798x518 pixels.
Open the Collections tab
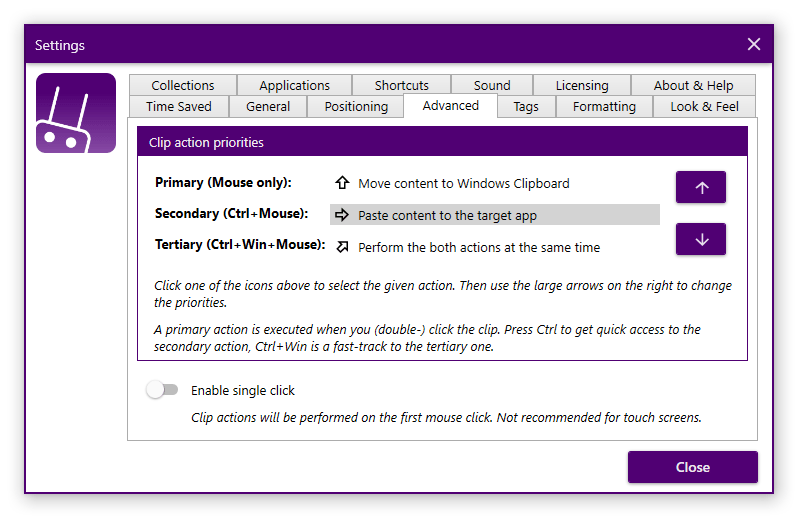[183, 85]
